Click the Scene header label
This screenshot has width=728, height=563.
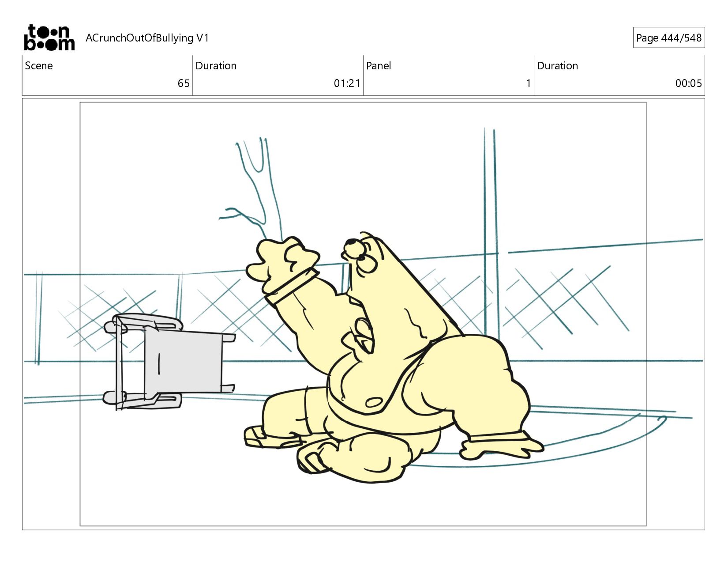point(39,66)
